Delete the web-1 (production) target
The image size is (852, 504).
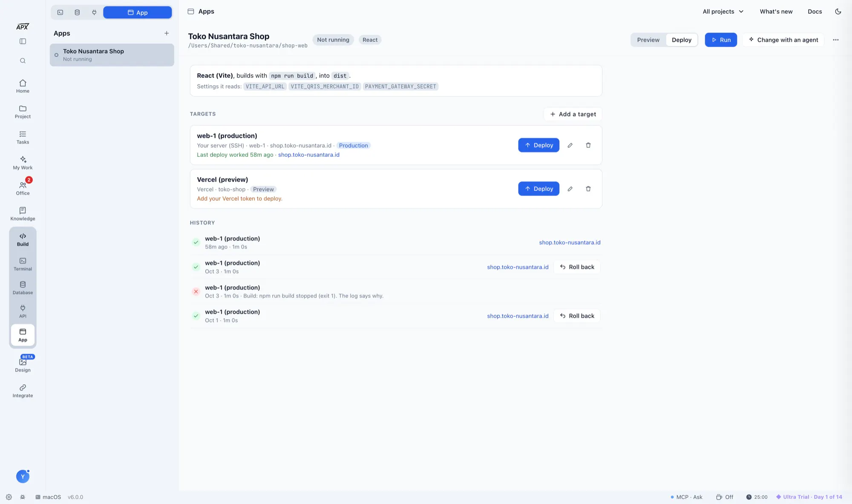(x=588, y=145)
